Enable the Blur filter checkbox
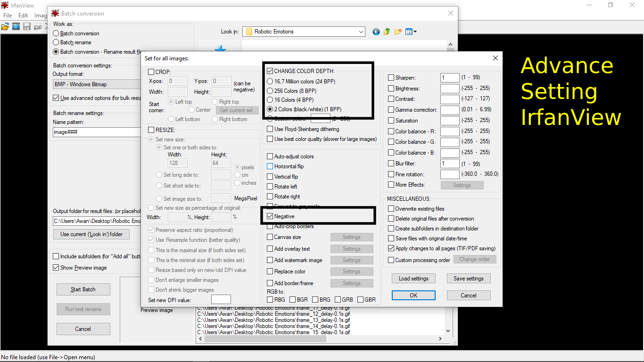The height and width of the screenshot is (362, 644). click(x=391, y=164)
